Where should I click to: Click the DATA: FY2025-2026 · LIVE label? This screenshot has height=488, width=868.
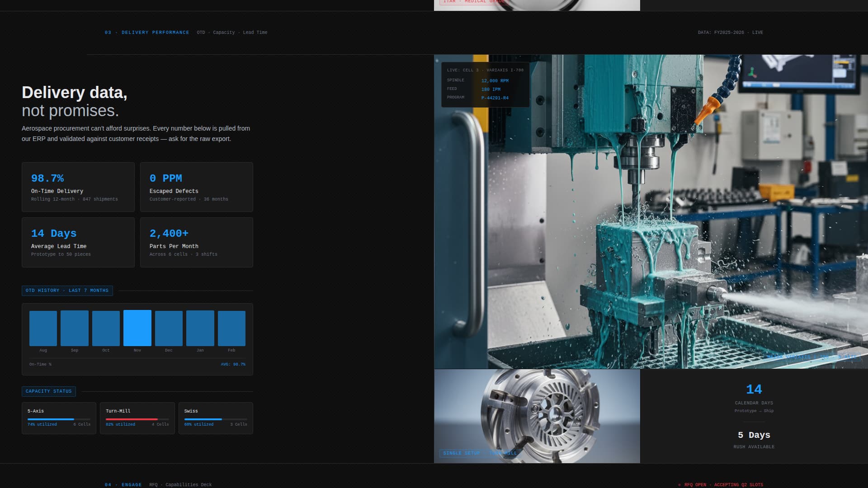(x=730, y=33)
